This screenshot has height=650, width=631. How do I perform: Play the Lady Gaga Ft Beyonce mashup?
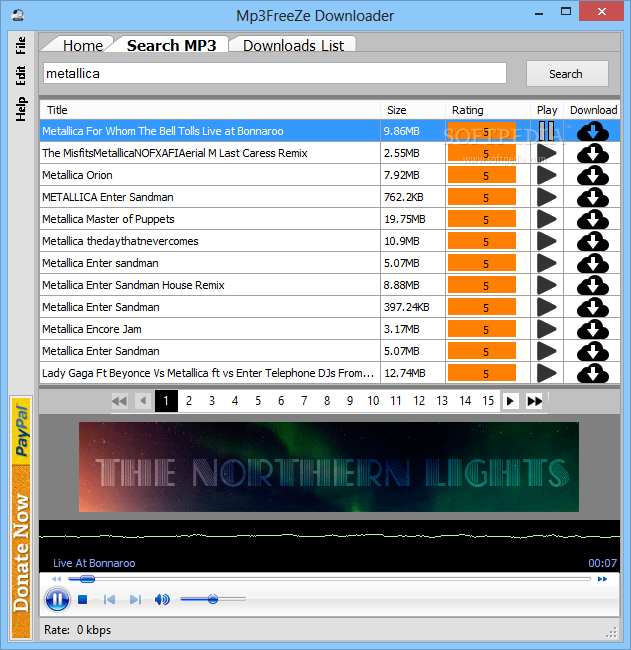[x=546, y=373]
